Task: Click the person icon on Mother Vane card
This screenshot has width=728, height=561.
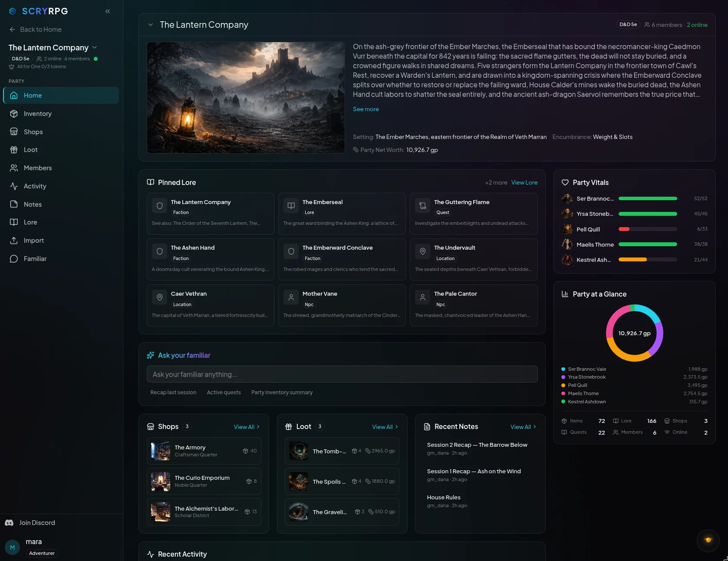Action: coord(291,297)
